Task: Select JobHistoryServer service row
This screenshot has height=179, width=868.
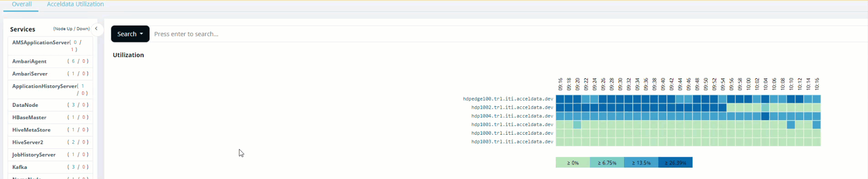Action: 50,155
